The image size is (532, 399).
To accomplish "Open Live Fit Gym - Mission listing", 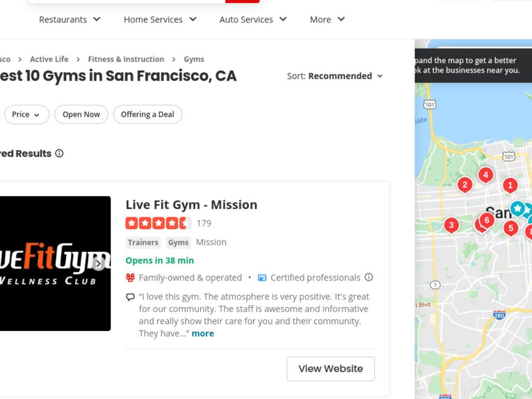I will 191,205.
